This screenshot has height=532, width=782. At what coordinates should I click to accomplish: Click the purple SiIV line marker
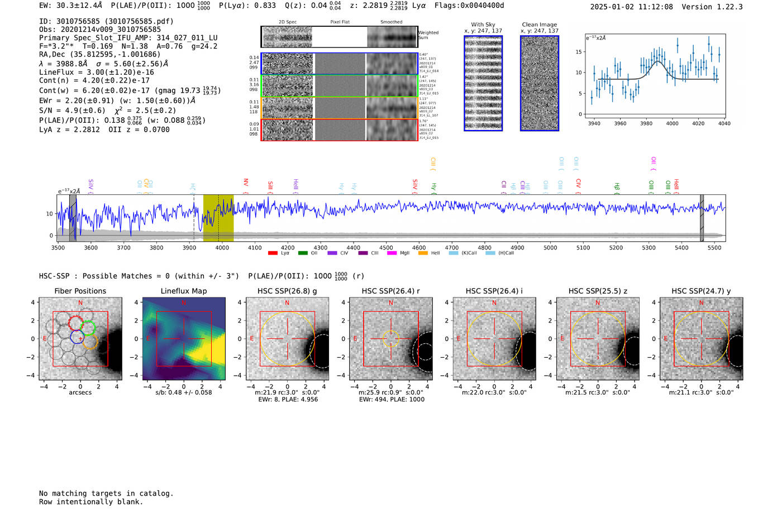91,186
